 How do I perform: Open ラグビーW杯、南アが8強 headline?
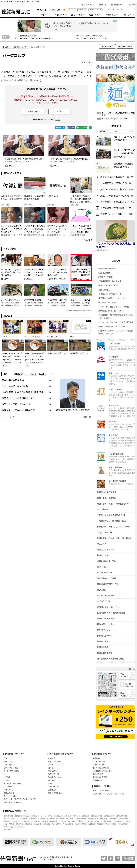click(15, 387)
